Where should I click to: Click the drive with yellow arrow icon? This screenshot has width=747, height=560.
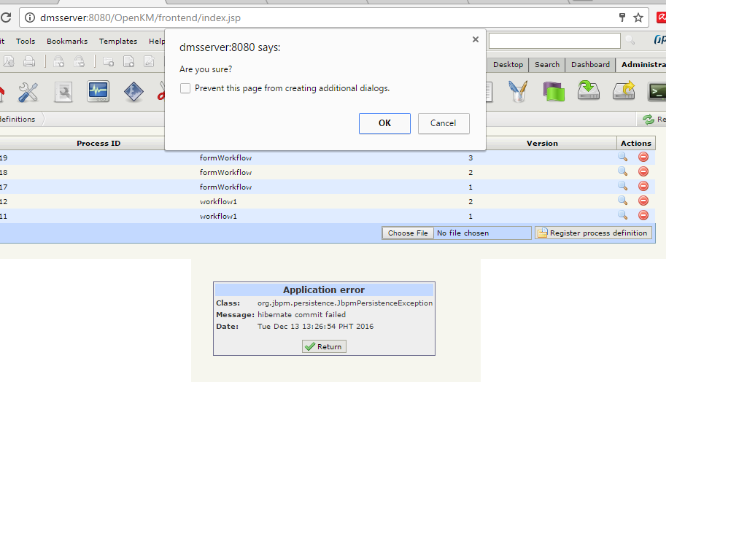pos(624,91)
